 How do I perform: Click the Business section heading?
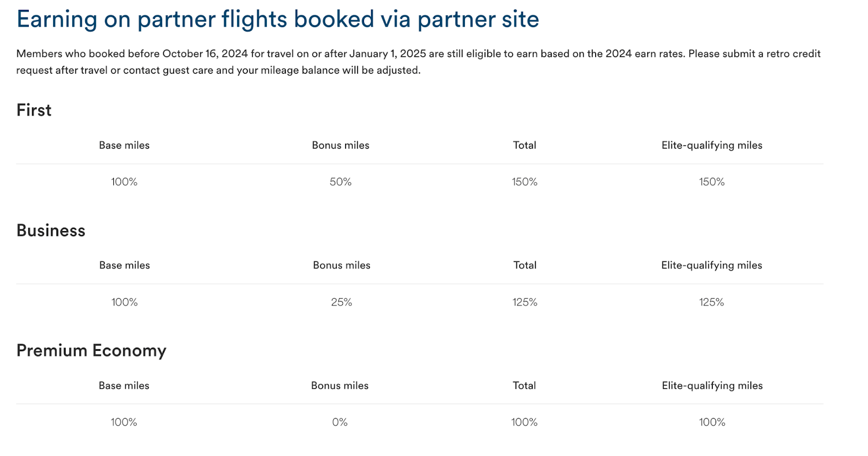[50, 230]
